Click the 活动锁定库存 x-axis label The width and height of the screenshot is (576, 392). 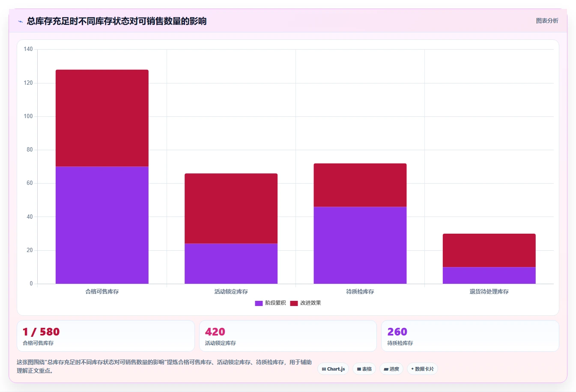231,291
